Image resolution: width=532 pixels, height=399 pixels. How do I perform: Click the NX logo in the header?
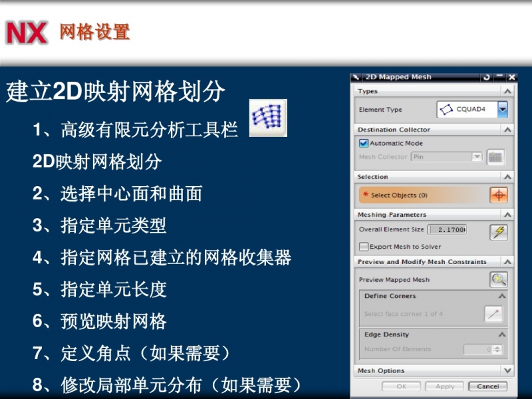[27, 33]
